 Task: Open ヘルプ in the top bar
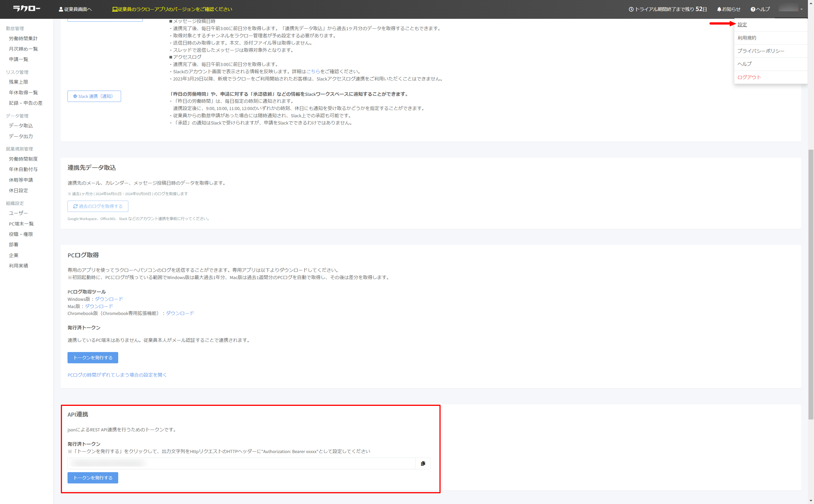coord(760,9)
